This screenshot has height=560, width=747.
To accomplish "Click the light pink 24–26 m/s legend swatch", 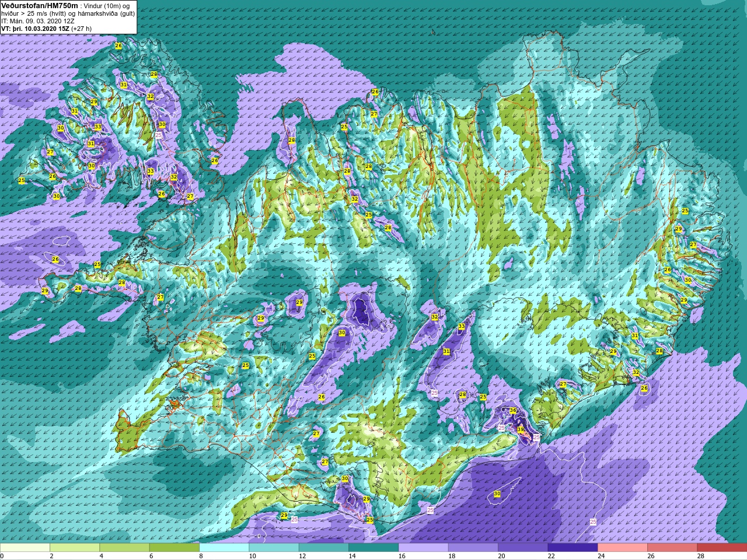I will tap(622, 548).
